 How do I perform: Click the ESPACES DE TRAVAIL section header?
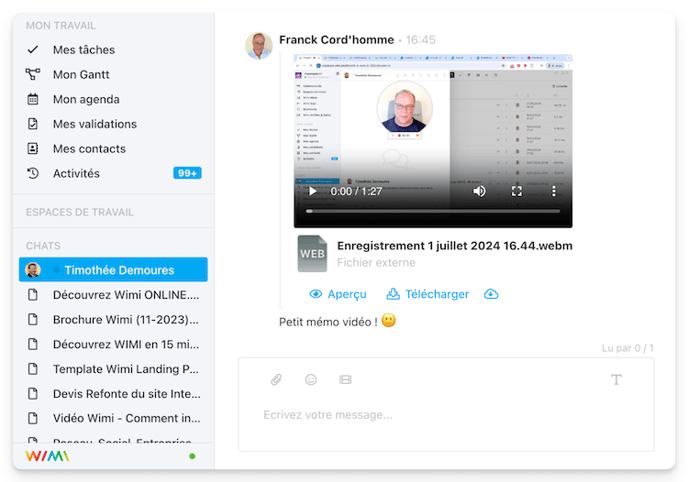coord(80,212)
